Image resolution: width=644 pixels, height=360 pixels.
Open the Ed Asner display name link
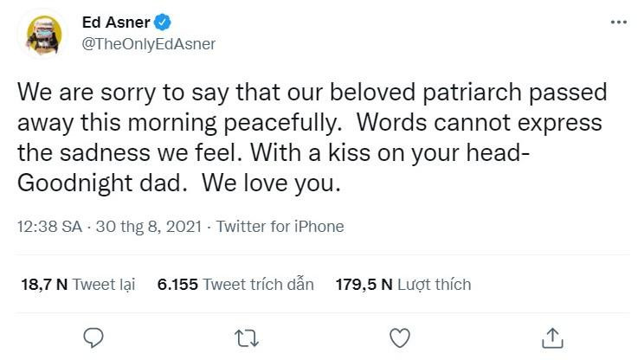tap(115, 22)
